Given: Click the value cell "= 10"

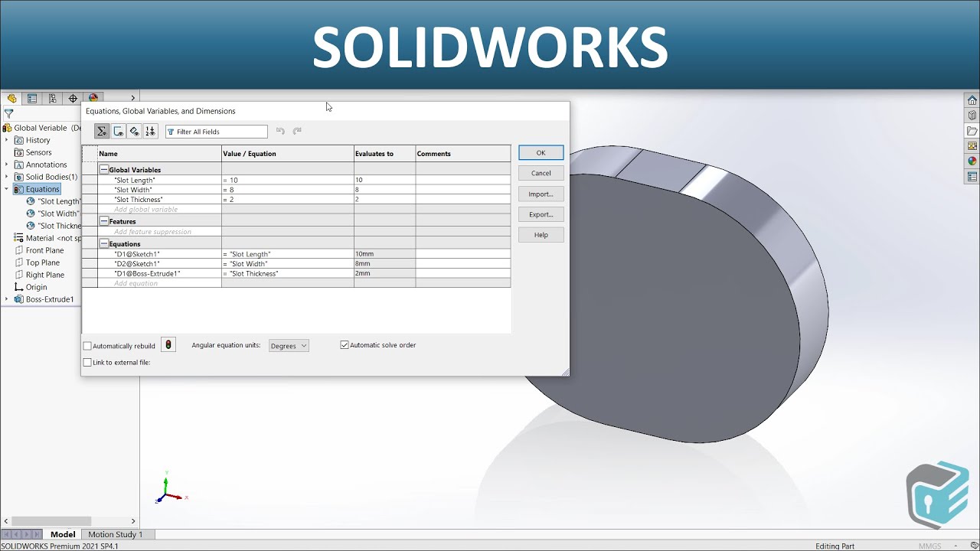Looking at the screenshot, I should [x=288, y=181].
